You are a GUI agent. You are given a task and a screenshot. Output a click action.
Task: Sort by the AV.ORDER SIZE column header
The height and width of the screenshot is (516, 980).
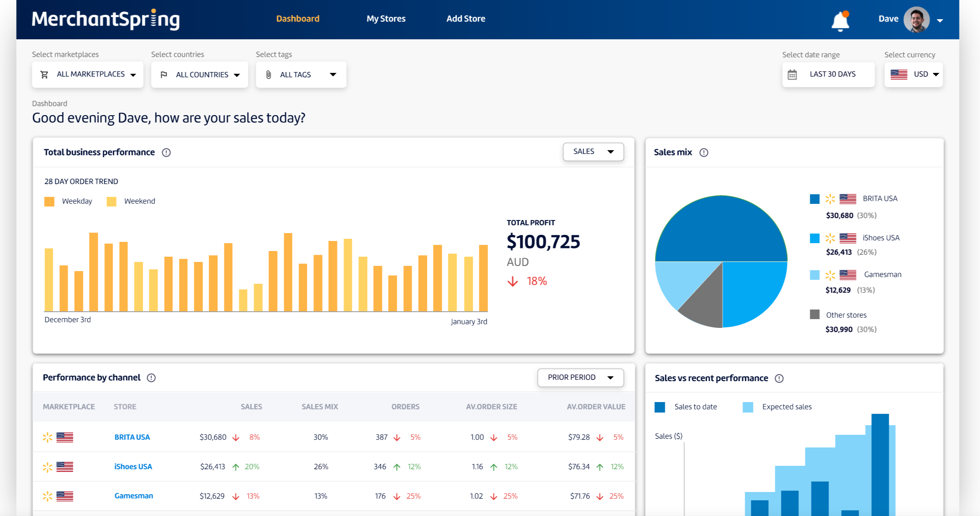pyautogui.click(x=492, y=407)
